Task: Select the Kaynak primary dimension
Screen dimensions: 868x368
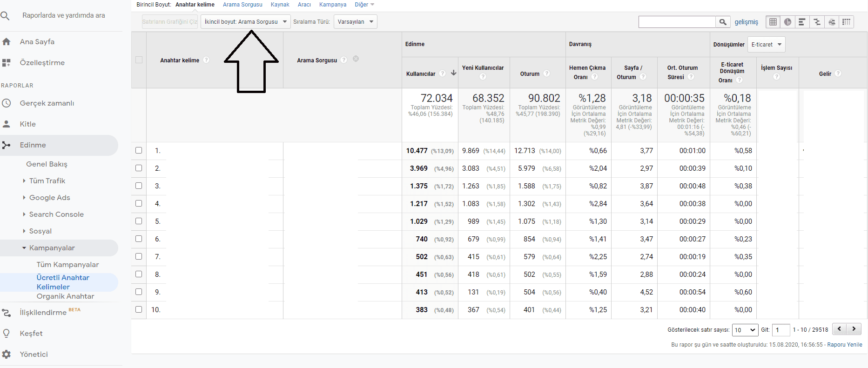Action: 280,5
